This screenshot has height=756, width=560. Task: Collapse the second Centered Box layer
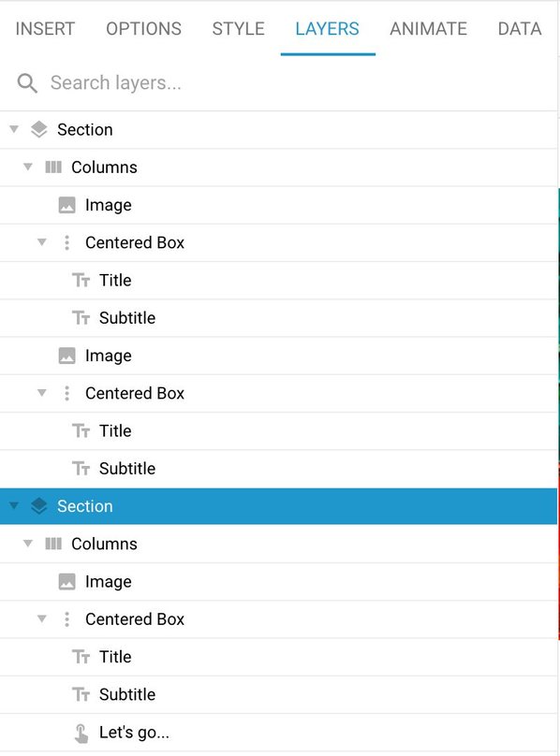[x=42, y=393]
